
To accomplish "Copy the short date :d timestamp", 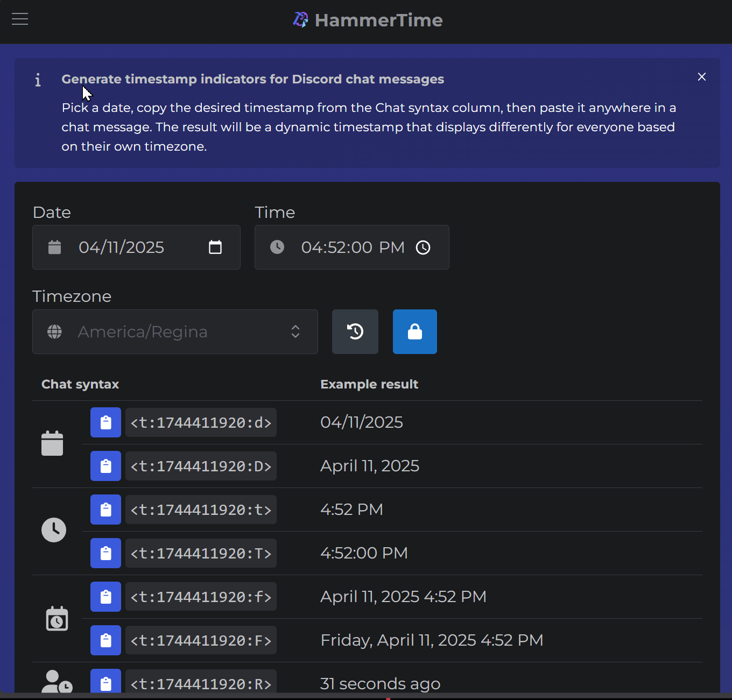I will 105,422.
